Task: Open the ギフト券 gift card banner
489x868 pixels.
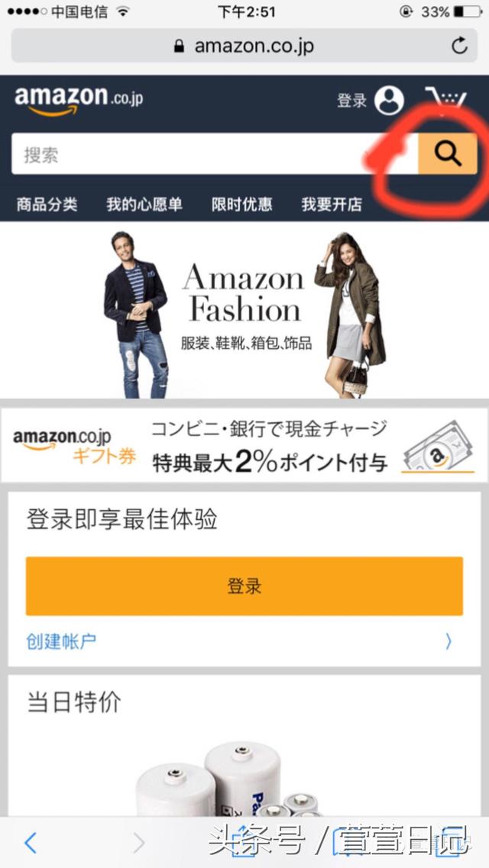Action: [x=244, y=446]
